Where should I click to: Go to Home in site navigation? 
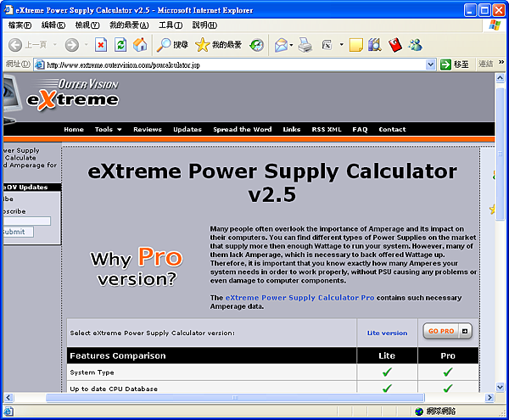tap(74, 130)
